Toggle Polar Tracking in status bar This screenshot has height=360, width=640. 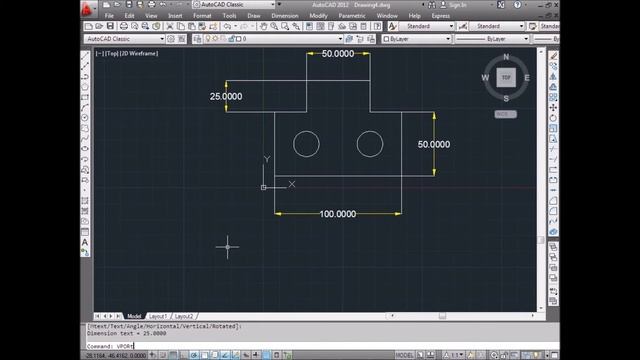click(194, 355)
